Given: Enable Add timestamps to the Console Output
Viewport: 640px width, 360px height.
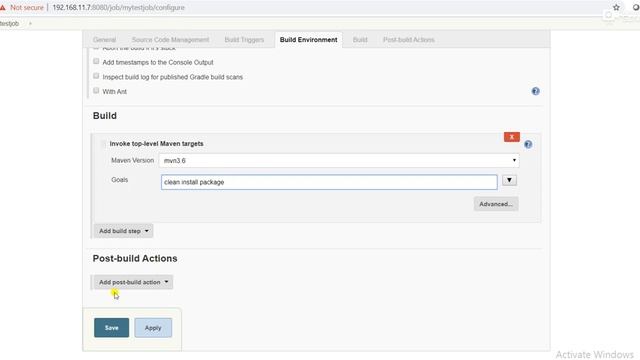Looking at the screenshot, I should pyautogui.click(x=96, y=61).
